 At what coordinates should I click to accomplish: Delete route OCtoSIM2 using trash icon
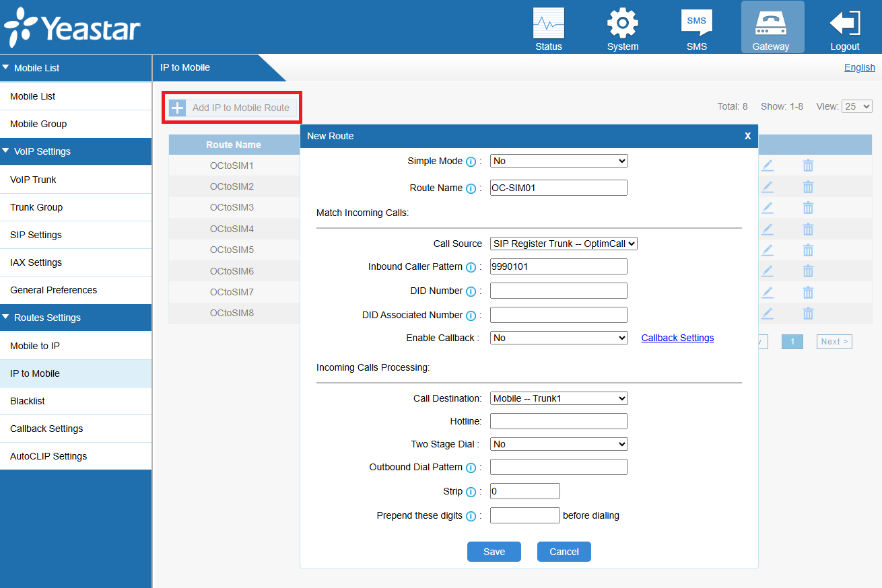pos(808,186)
